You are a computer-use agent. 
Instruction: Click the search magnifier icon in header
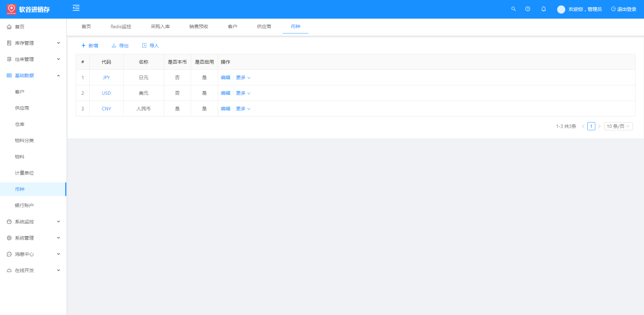coord(513,9)
